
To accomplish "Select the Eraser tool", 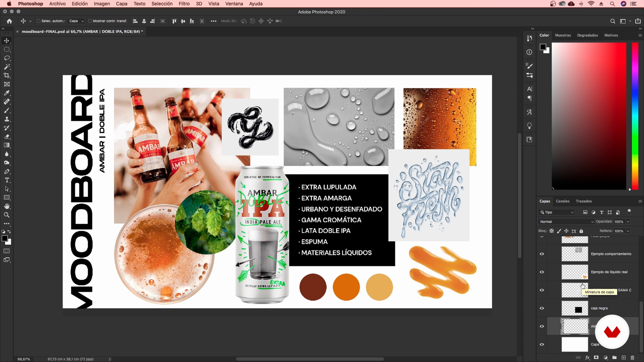I will coord(7,137).
